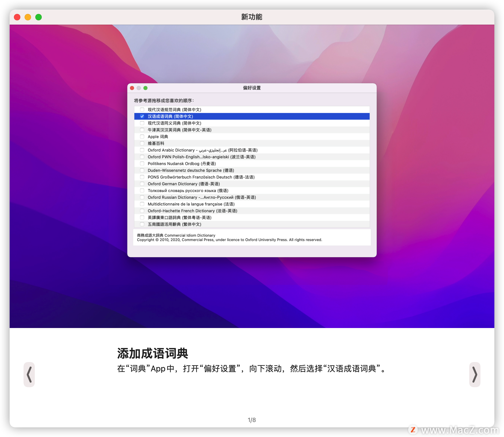Click the green zoom button of 偏好设置

click(x=146, y=88)
